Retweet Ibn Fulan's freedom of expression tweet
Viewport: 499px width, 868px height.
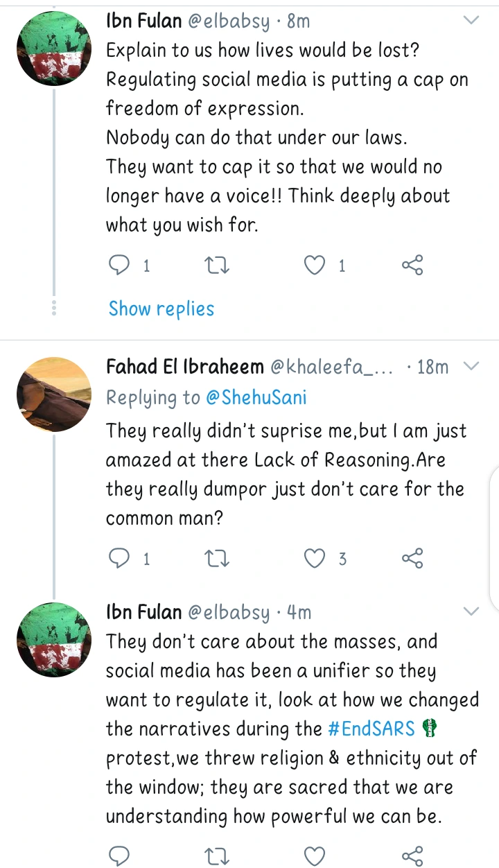(218, 265)
